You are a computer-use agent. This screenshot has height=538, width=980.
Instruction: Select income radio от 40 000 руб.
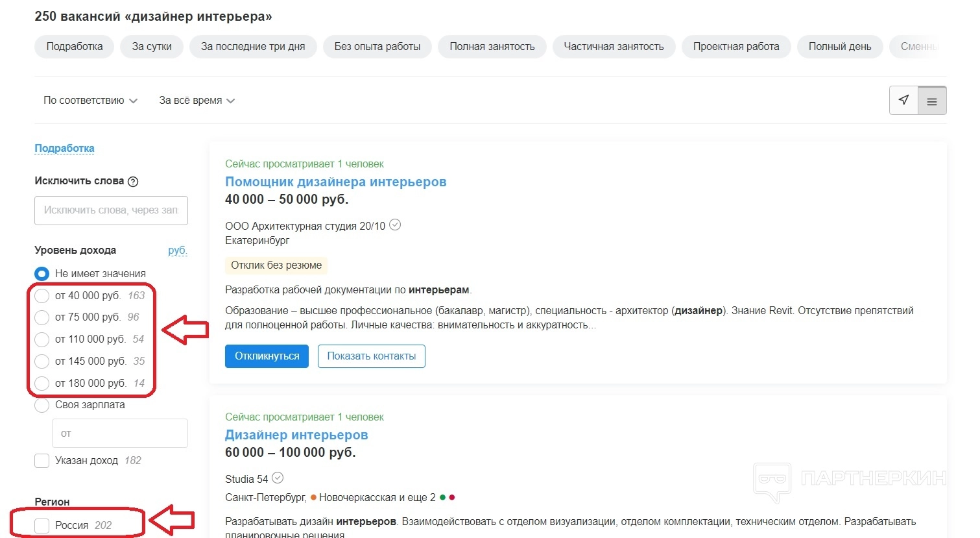42,296
